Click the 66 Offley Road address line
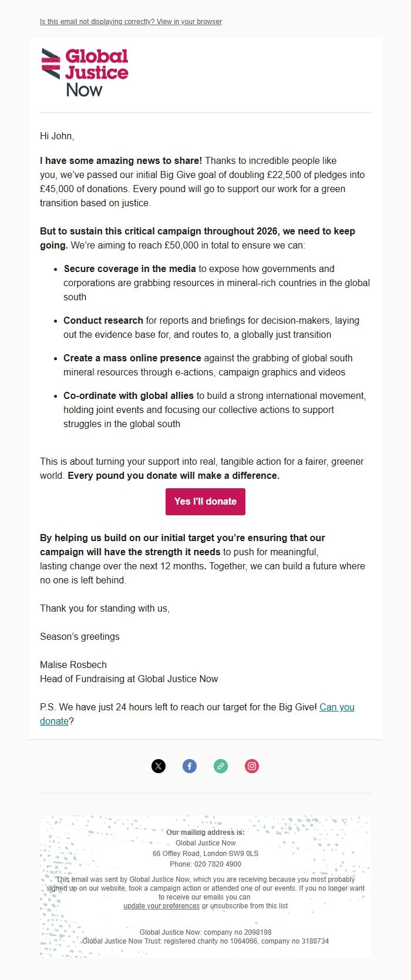The height and width of the screenshot is (980, 411). [205, 853]
